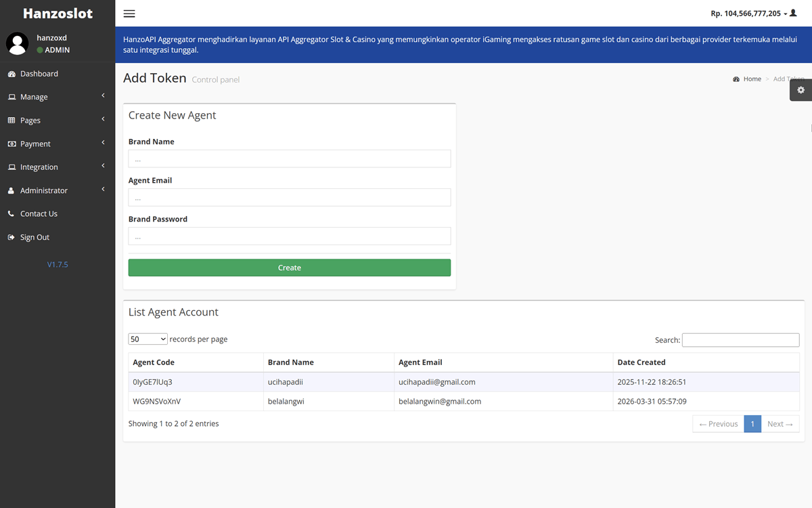
Task: Choose Sign Out in the sidebar
Action: [x=58, y=237]
